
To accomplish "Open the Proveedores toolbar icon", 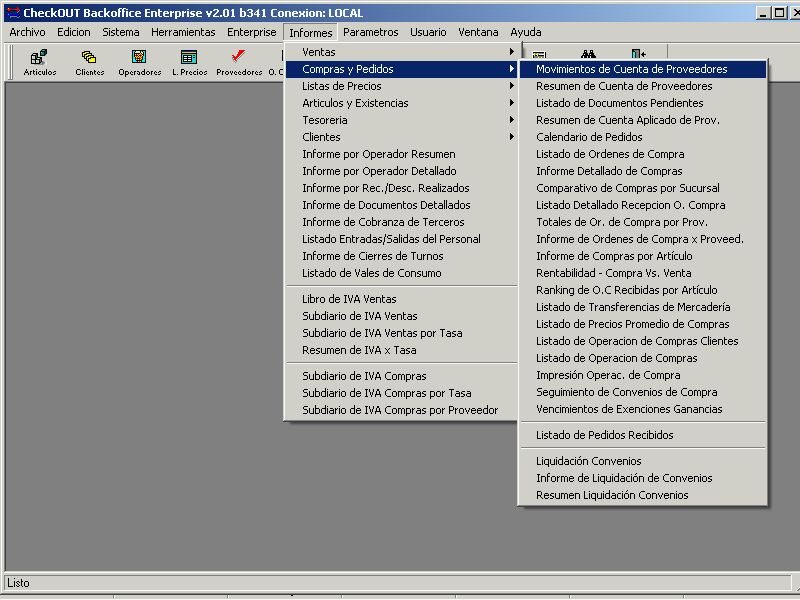I will (239, 62).
